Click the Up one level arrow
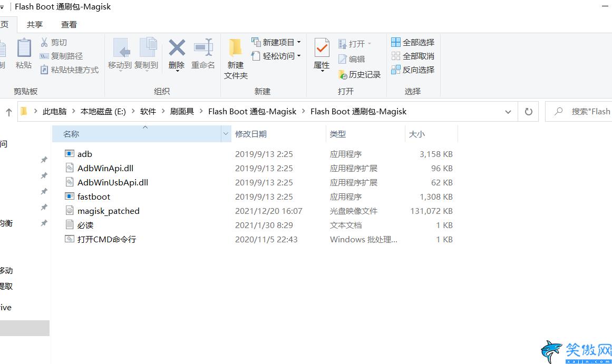 9,112
